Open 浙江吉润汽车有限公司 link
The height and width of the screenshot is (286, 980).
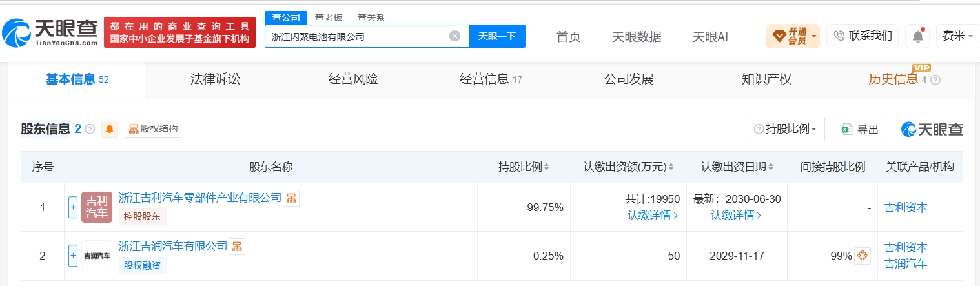(x=173, y=246)
